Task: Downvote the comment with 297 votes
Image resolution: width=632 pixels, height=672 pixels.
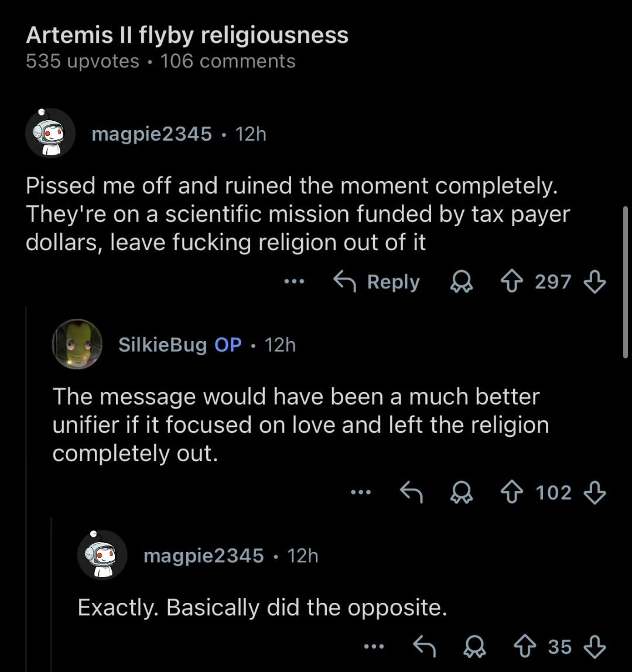Action: point(595,282)
